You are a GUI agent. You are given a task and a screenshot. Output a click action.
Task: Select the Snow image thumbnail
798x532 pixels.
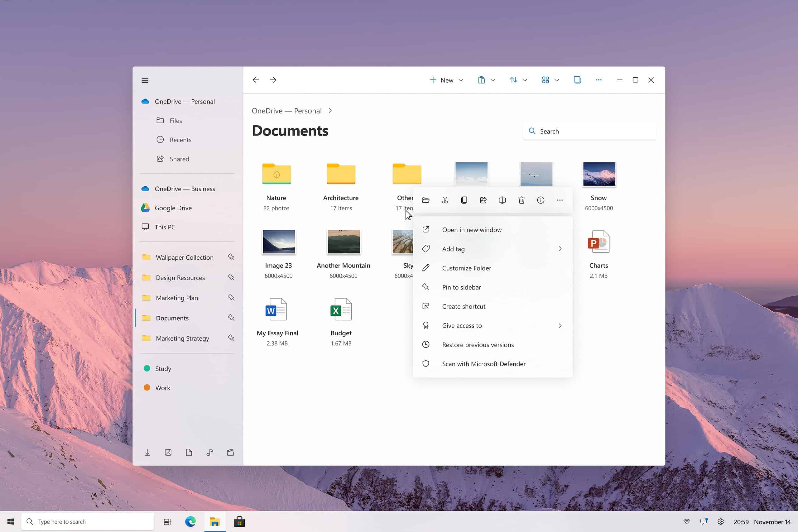(598, 174)
